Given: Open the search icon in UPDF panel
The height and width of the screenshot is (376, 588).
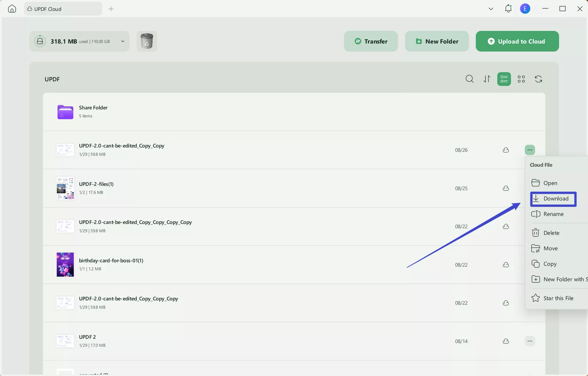Looking at the screenshot, I should [469, 79].
